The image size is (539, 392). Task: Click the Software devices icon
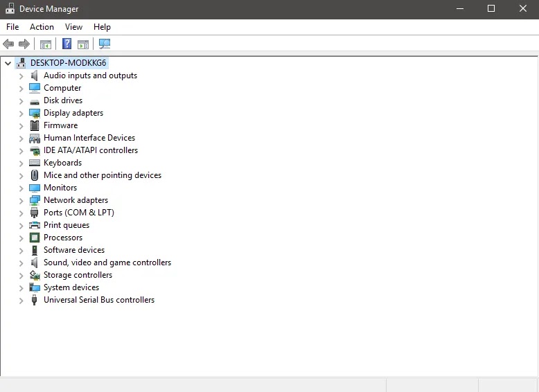click(x=35, y=250)
